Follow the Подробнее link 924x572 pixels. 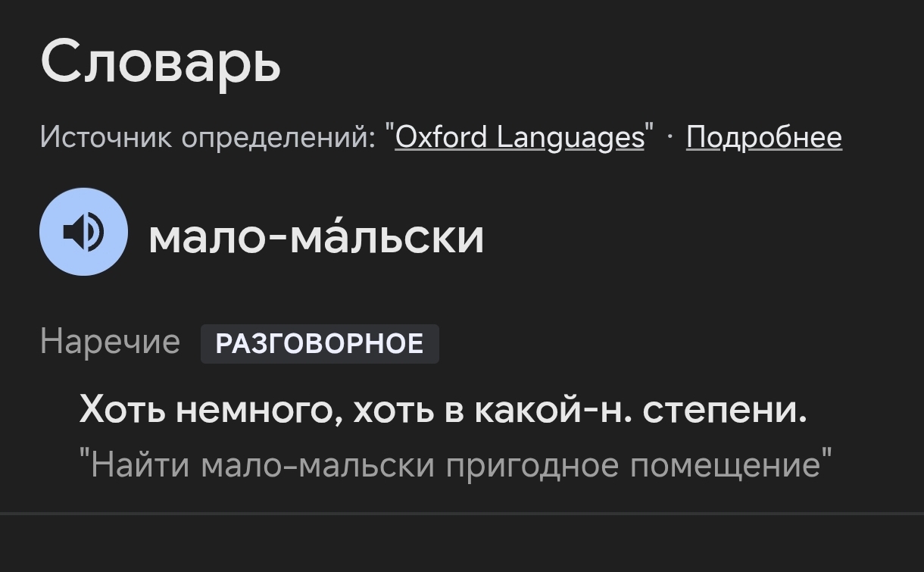(763, 137)
